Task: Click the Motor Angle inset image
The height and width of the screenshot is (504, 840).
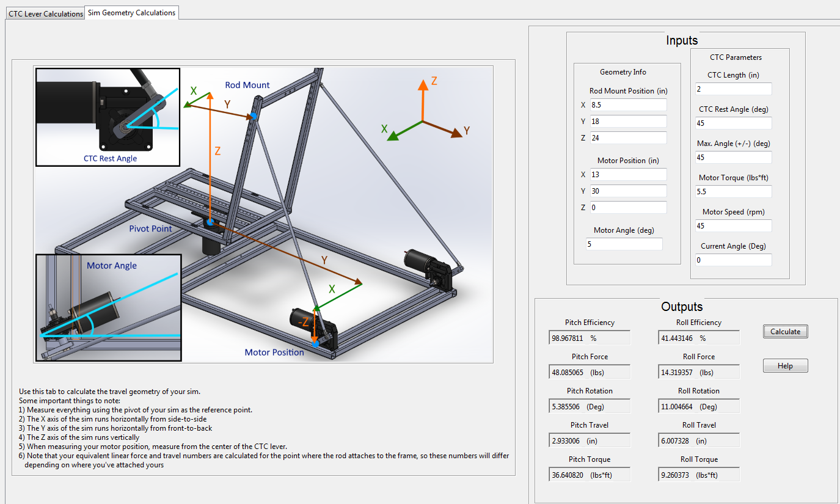Action: click(x=108, y=308)
